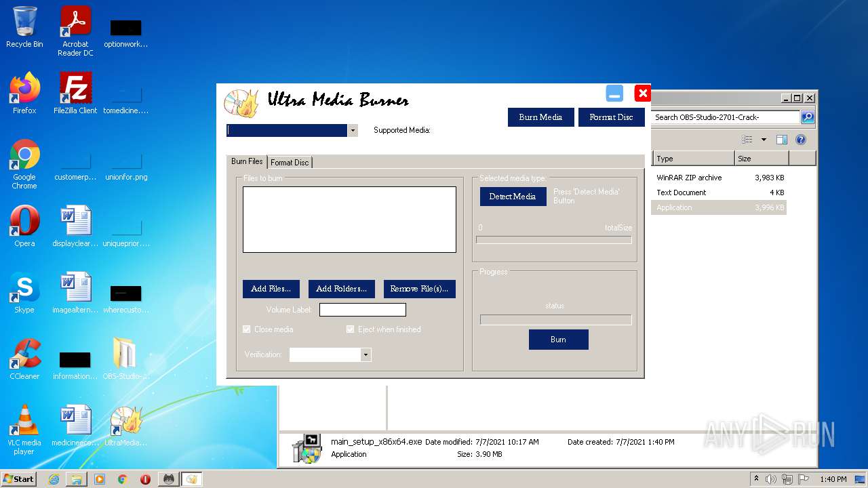Click the Explorer search magnifier button
Image resolution: width=868 pixels, height=488 pixels.
tap(808, 117)
